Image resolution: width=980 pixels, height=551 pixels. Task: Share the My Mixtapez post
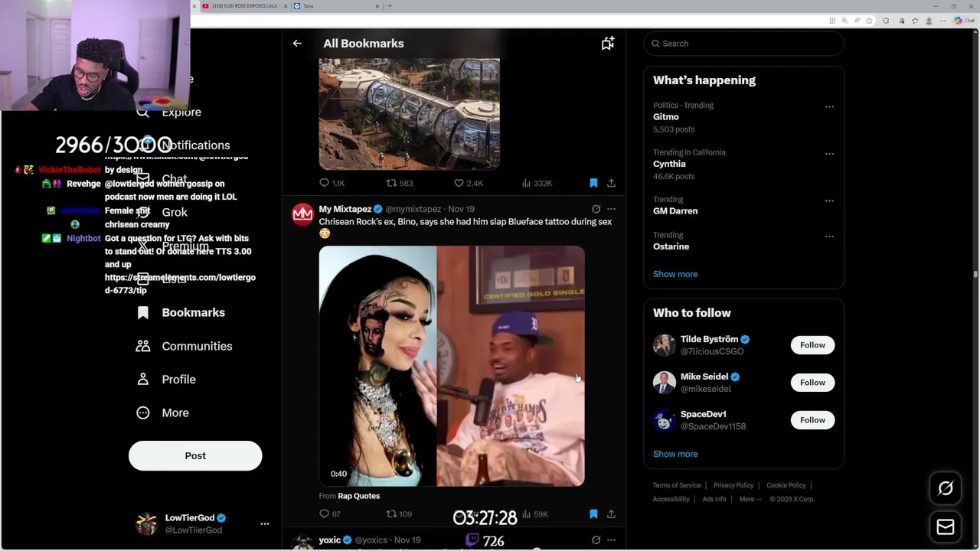point(611,514)
